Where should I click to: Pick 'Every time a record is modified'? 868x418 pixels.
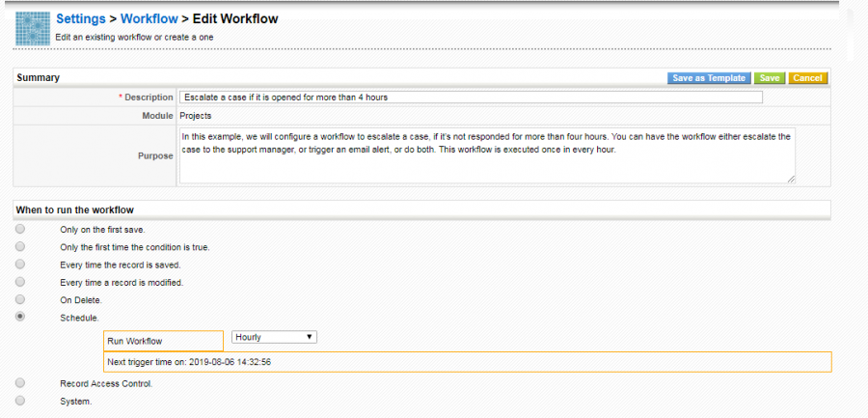pyautogui.click(x=20, y=282)
